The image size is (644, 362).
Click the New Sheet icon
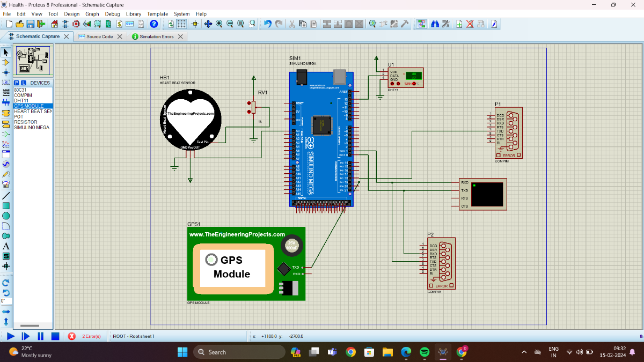coord(459,24)
